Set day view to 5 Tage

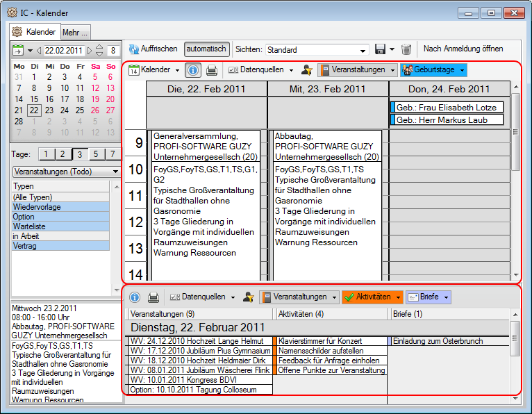click(x=95, y=154)
